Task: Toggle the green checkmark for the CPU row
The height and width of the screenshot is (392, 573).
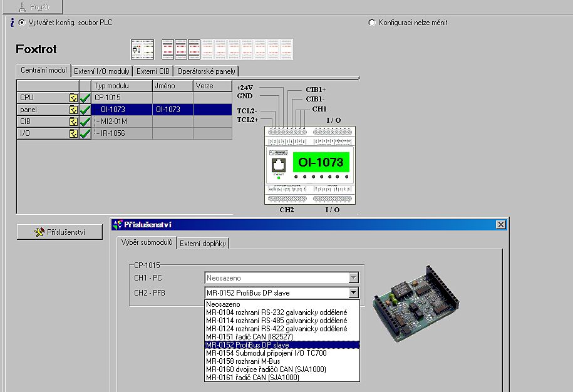Action: pos(85,98)
